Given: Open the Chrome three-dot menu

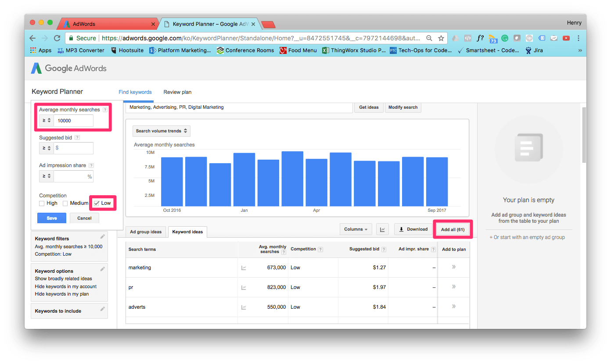Looking at the screenshot, I should pyautogui.click(x=579, y=38).
